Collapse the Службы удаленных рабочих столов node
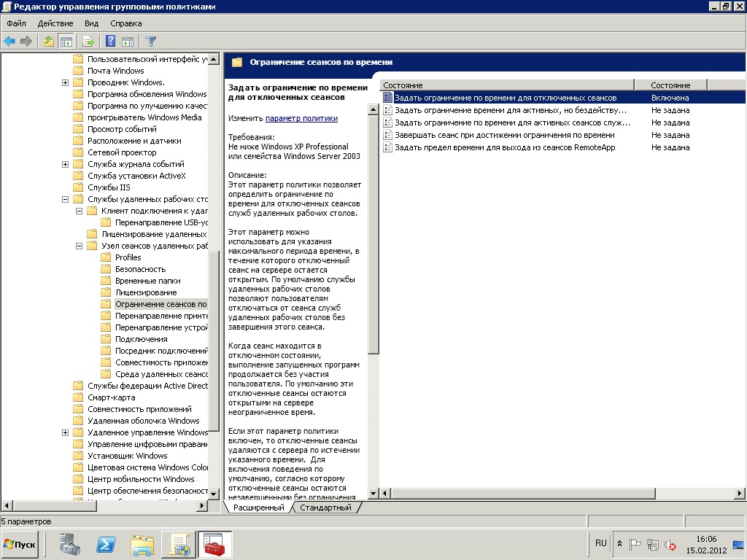The height and width of the screenshot is (560, 747). (66, 199)
